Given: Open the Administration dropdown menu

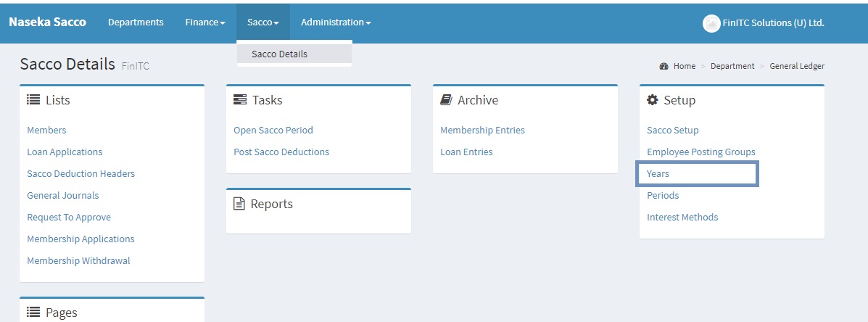Looking at the screenshot, I should 336,22.
